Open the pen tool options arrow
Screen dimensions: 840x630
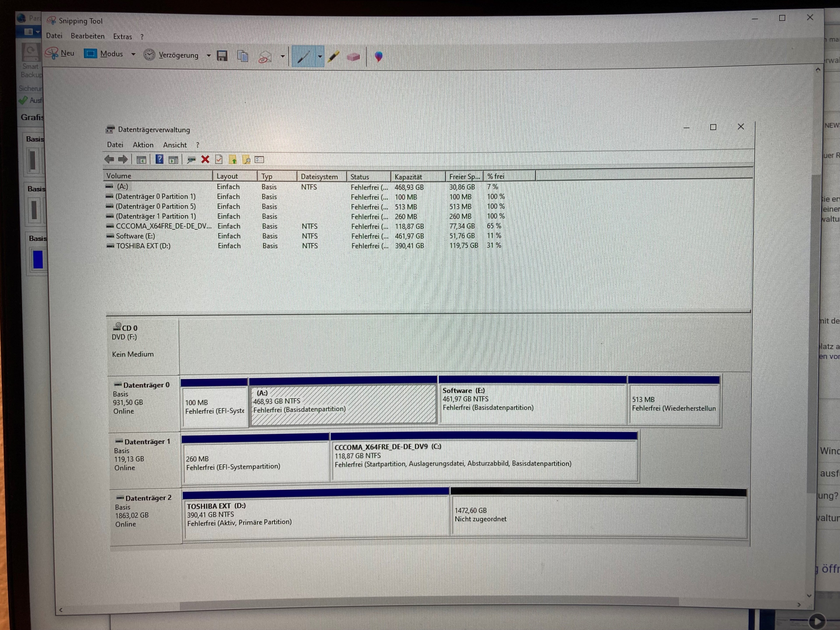click(320, 57)
